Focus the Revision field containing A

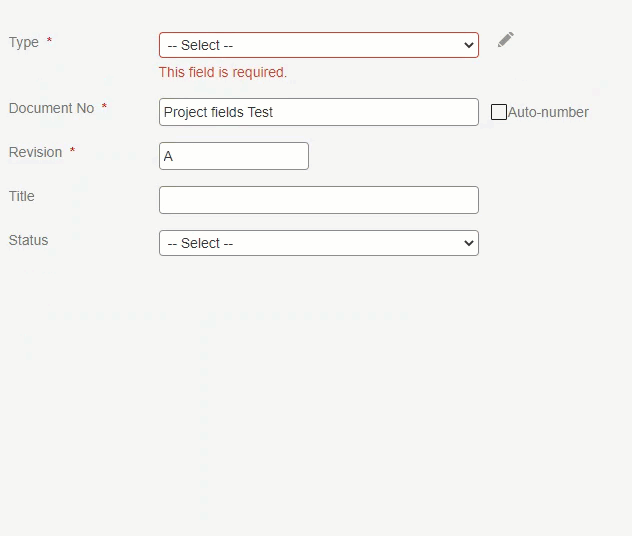[234, 156]
